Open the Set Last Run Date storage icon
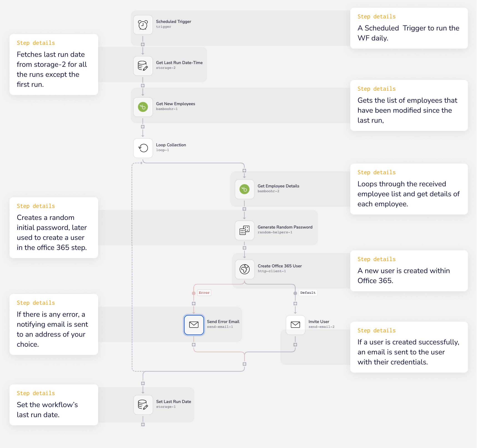This screenshot has width=477, height=448. click(x=143, y=405)
